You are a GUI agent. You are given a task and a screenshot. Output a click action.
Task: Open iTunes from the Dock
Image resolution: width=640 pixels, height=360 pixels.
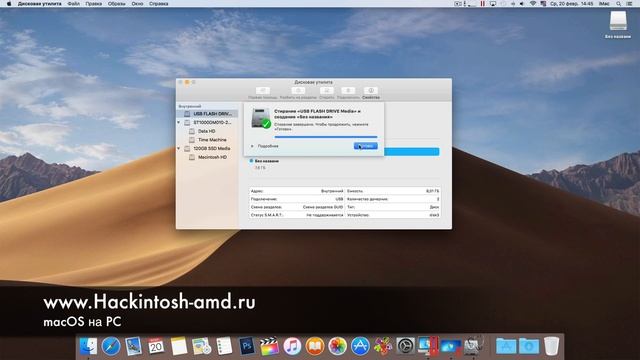[x=292, y=346]
